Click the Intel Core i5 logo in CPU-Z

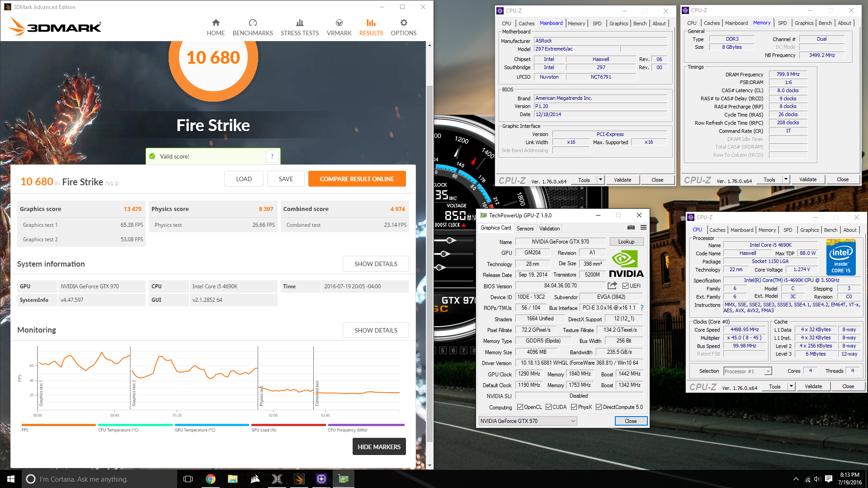(x=841, y=258)
